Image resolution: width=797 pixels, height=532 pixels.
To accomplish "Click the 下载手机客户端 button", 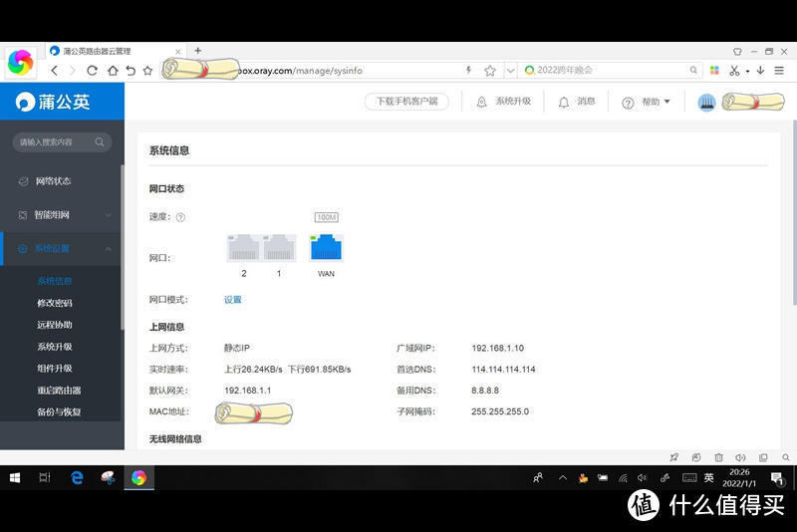I will point(406,101).
